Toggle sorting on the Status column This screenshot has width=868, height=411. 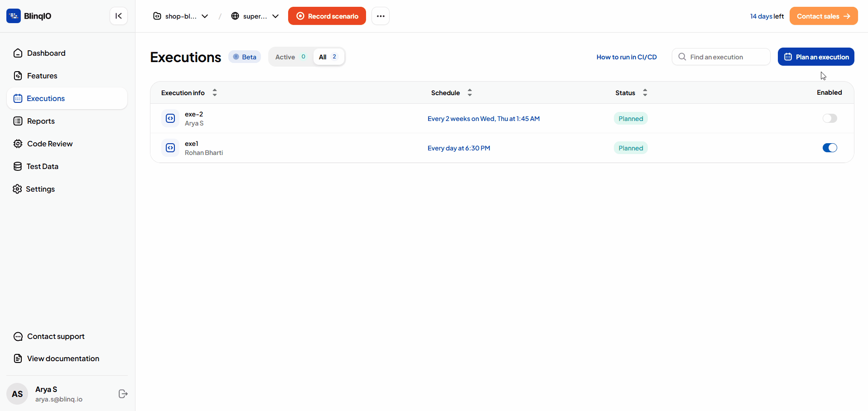[x=646, y=92]
